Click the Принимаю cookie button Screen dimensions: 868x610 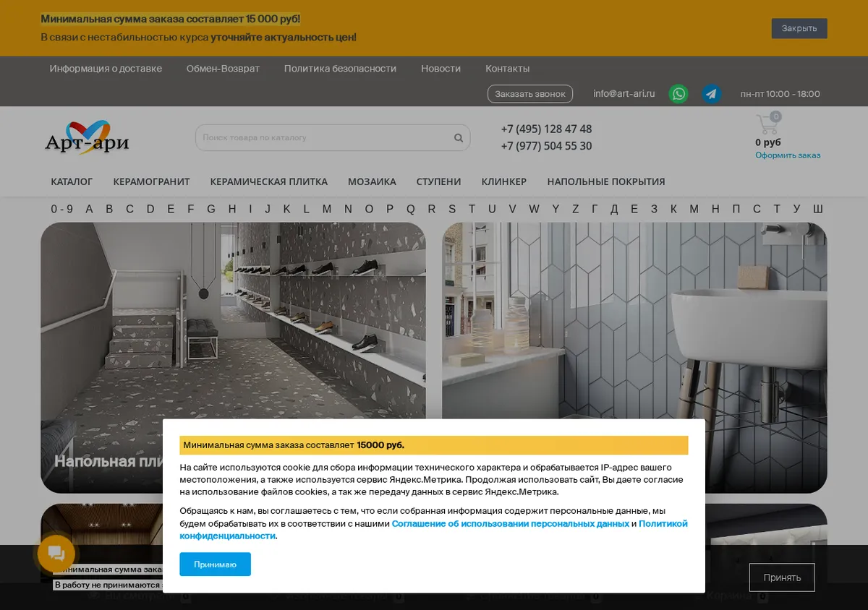tap(215, 564)
